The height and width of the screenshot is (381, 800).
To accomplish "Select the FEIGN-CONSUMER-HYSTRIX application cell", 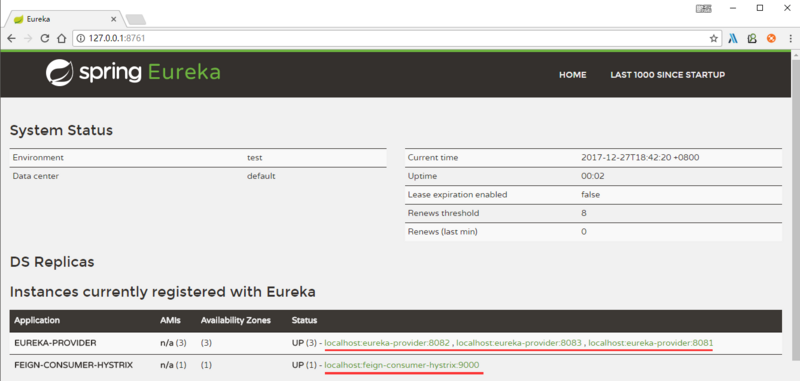I will coord(73,365).
